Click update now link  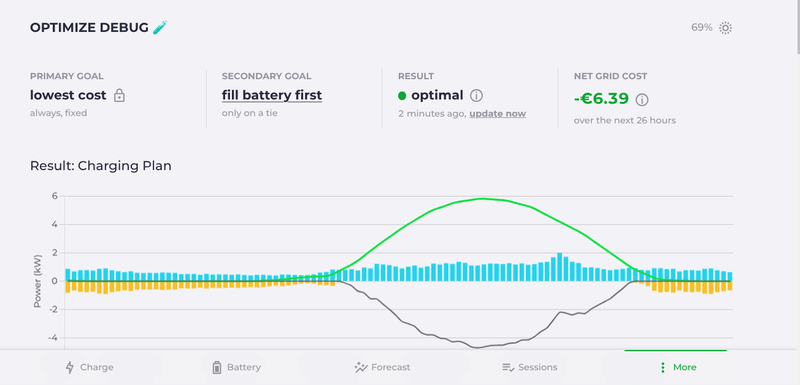pos(497,114)
